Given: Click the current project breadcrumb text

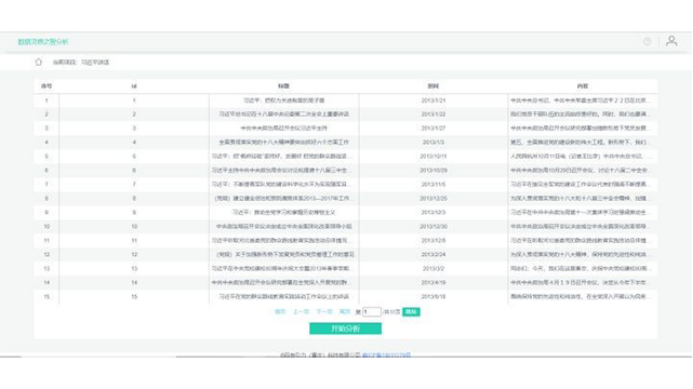Looking at the screenshot, I should pos(81,62).
